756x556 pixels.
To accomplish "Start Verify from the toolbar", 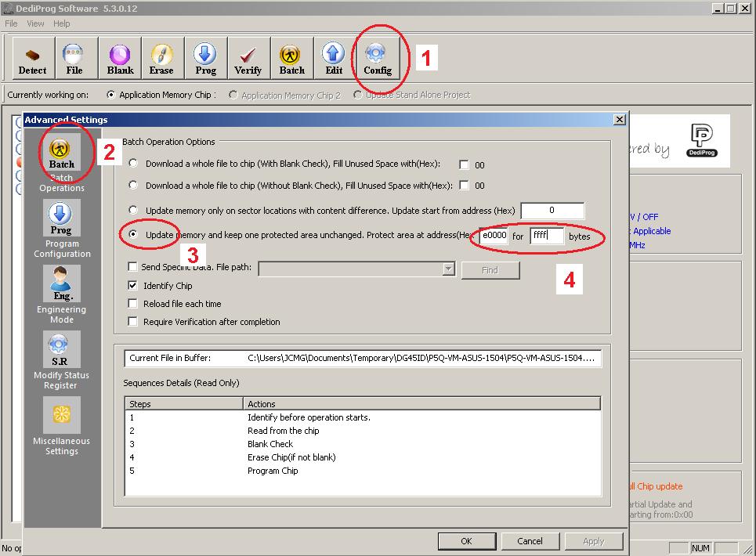I will tap(248, 59).
